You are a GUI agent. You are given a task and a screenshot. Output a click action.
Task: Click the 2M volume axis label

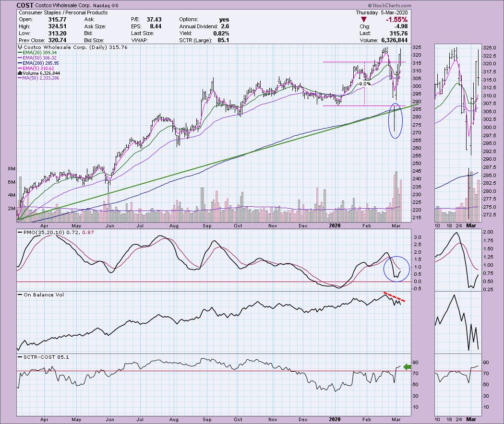(12, 209)
